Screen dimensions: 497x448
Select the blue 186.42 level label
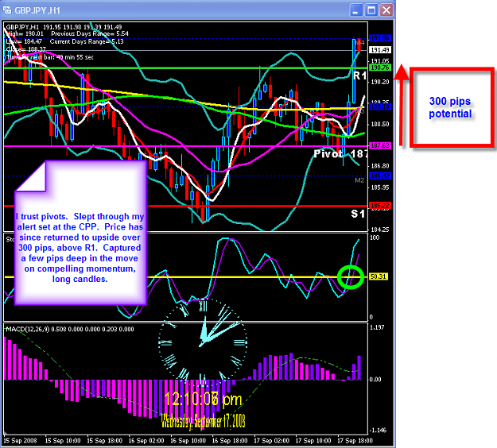tap(380, 176)
